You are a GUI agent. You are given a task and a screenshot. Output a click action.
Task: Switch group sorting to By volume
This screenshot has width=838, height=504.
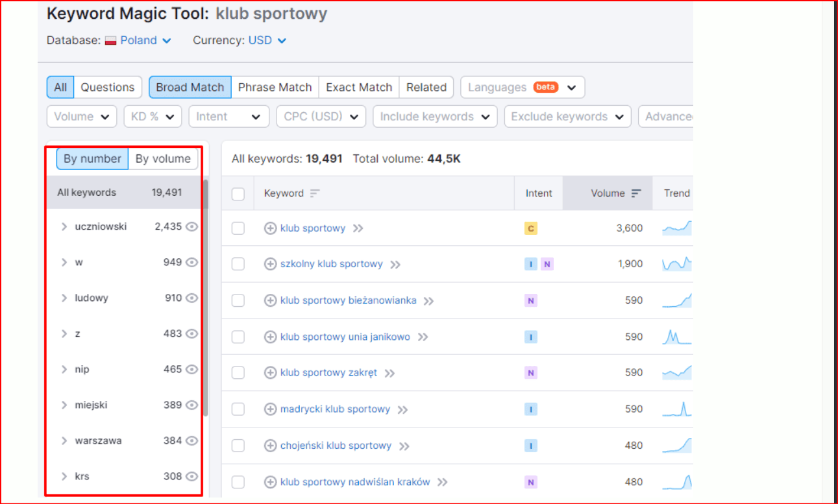(x=163, y=159)
